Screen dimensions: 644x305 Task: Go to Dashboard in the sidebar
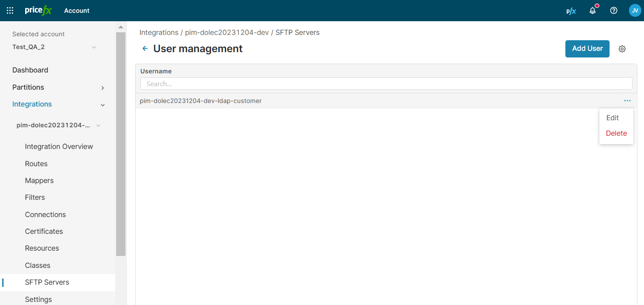[30, 70]
